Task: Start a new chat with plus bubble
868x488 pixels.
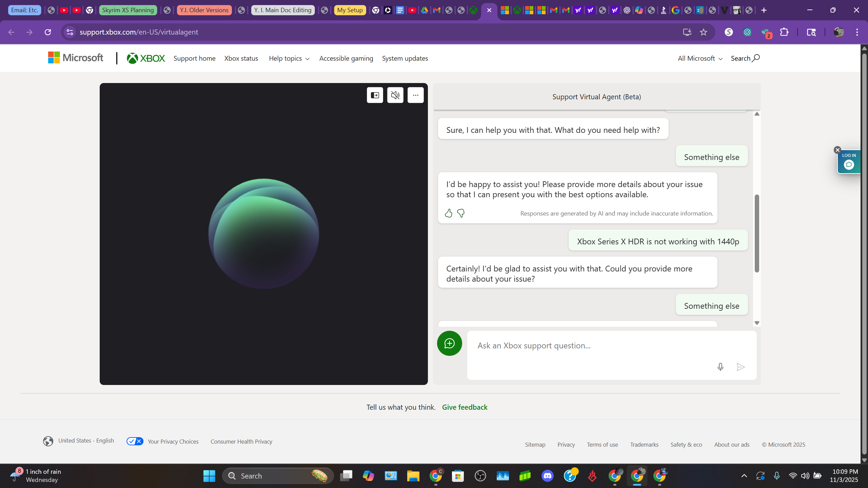Action: (449, 343)
